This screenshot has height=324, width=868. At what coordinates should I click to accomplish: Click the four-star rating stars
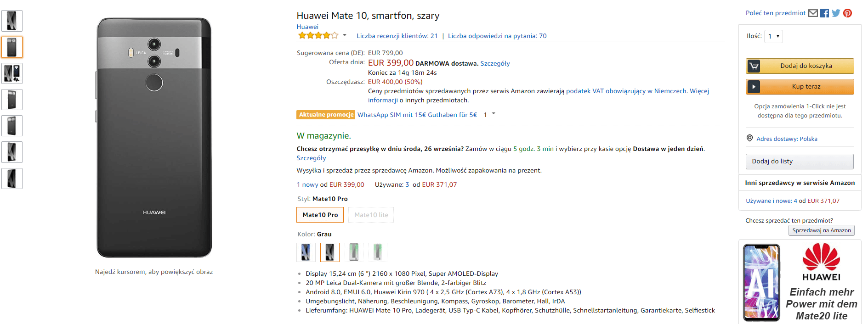318,35
